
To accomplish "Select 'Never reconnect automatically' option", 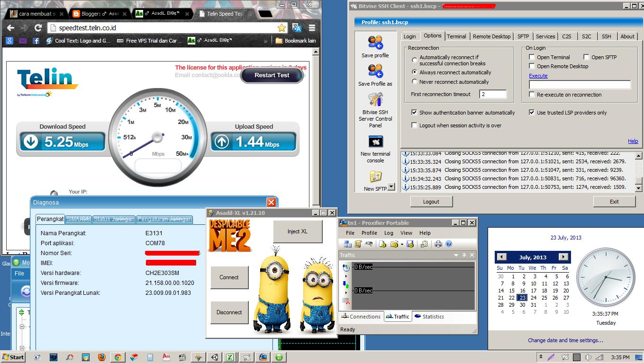I will coord(415,82).
